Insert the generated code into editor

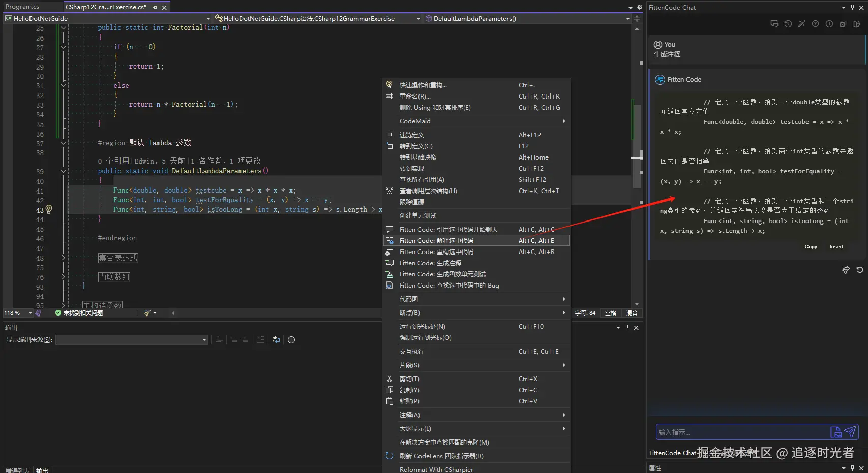[836, 247]
